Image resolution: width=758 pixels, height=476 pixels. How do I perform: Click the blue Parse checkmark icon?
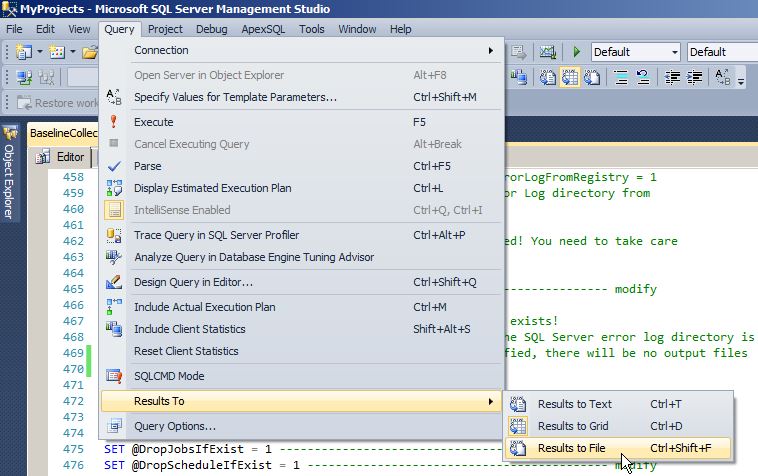(x=114, y=166)
